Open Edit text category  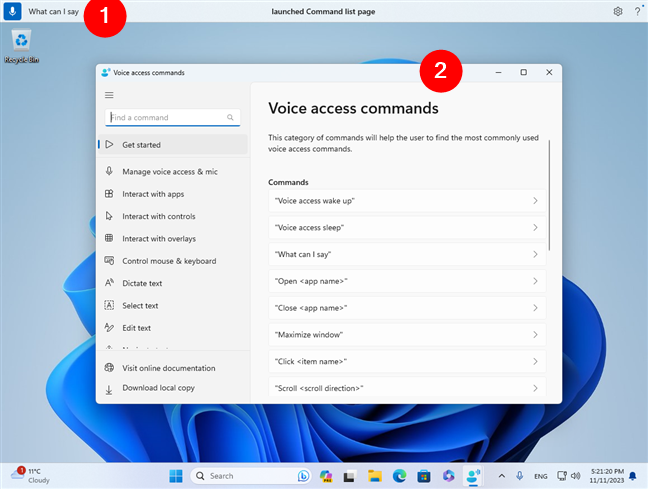173,328
